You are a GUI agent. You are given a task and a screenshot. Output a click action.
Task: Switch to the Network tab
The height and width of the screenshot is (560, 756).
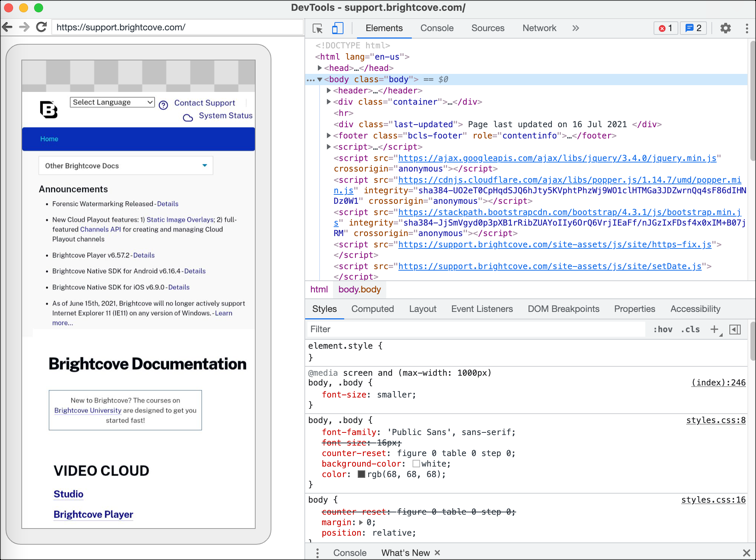[539, 29]
